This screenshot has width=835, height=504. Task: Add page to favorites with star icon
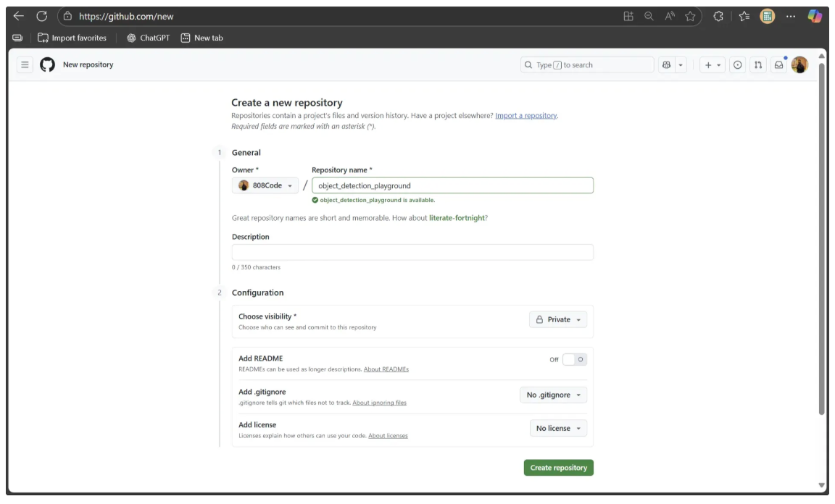(690, 17)
